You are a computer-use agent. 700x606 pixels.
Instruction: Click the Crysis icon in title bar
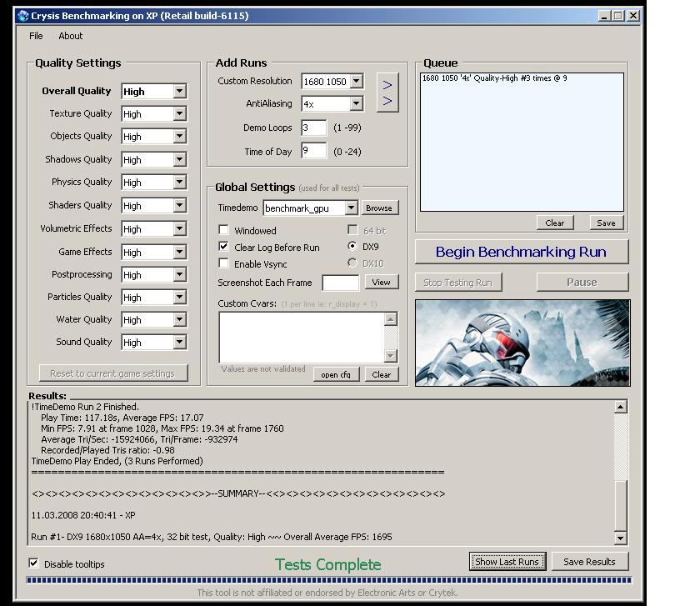tap(22, 16)
